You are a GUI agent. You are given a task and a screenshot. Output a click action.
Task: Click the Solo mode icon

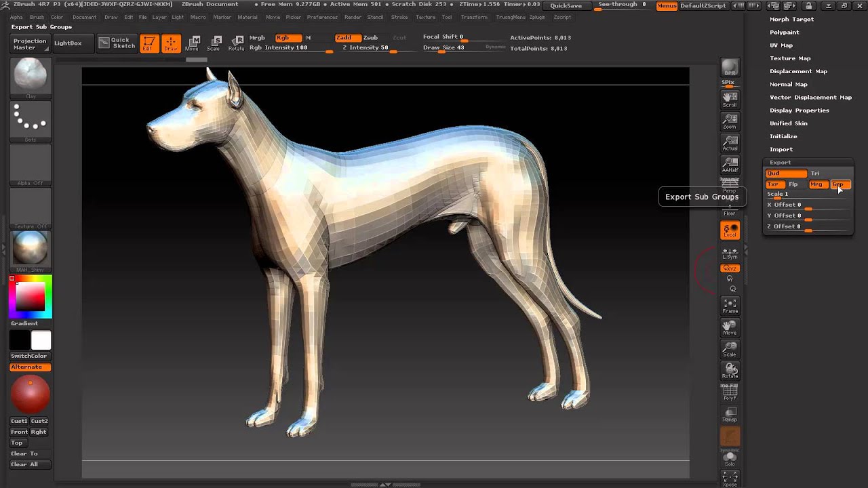tap(730, 459)
